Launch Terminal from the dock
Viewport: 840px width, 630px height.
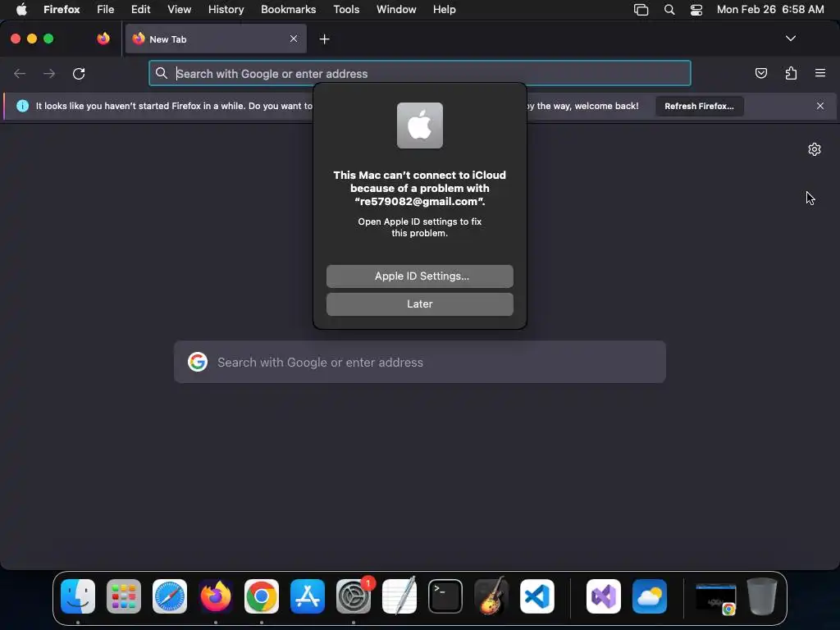tap(445, 596)
